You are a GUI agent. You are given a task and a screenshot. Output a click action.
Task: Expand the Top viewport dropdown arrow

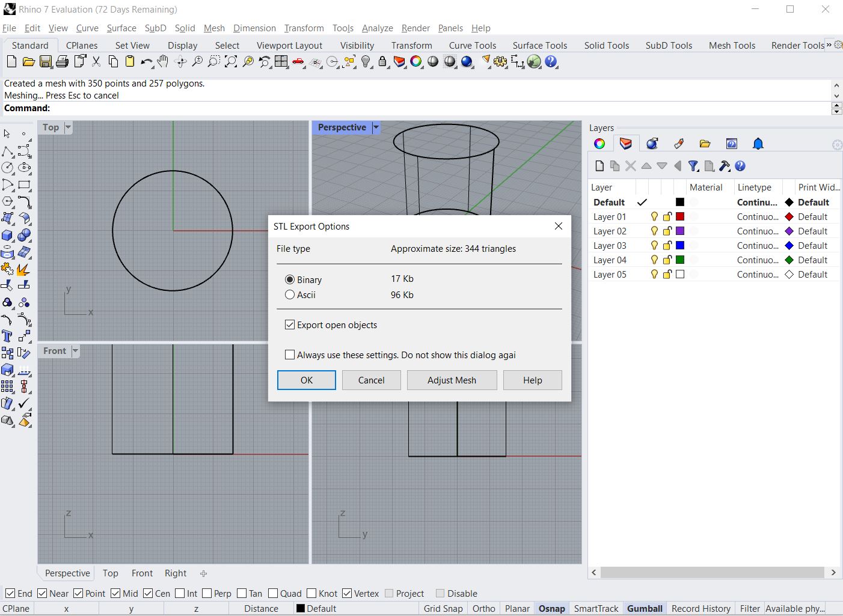click(x=68, y=127)
